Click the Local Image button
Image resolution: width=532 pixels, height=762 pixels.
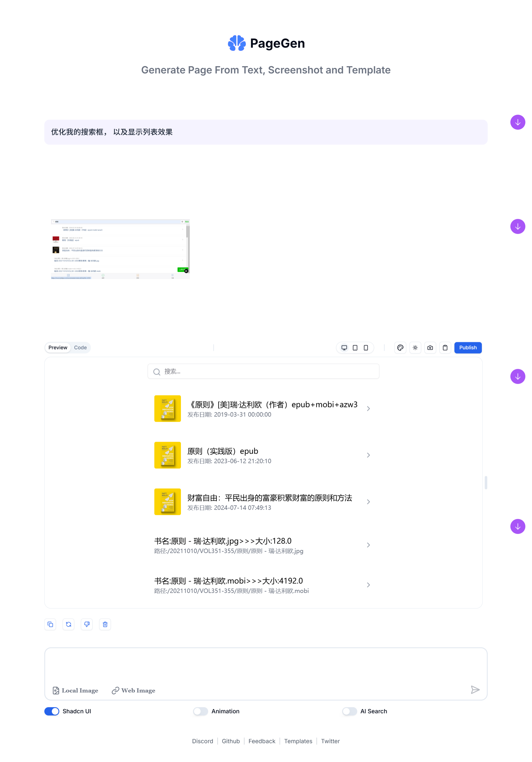coord(75,690)
